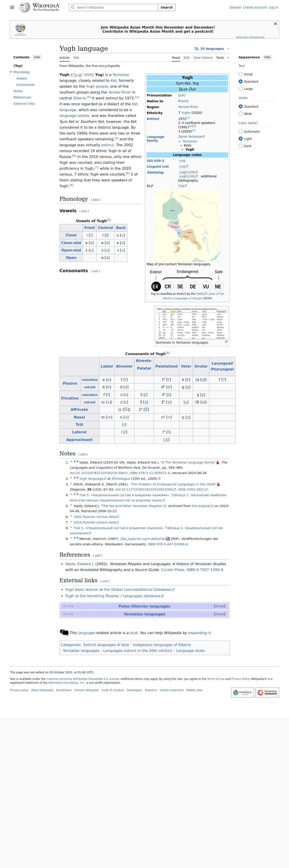Viewport: 289px width, 868px height.
Task: Click the Search button
Action: (167, 7)
